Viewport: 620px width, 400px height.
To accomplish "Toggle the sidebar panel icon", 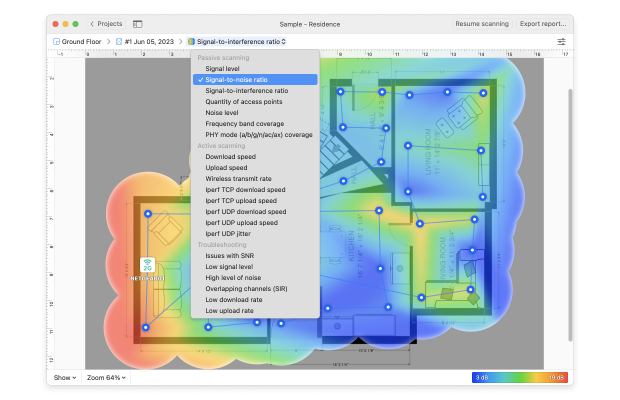I will point(137,24).
